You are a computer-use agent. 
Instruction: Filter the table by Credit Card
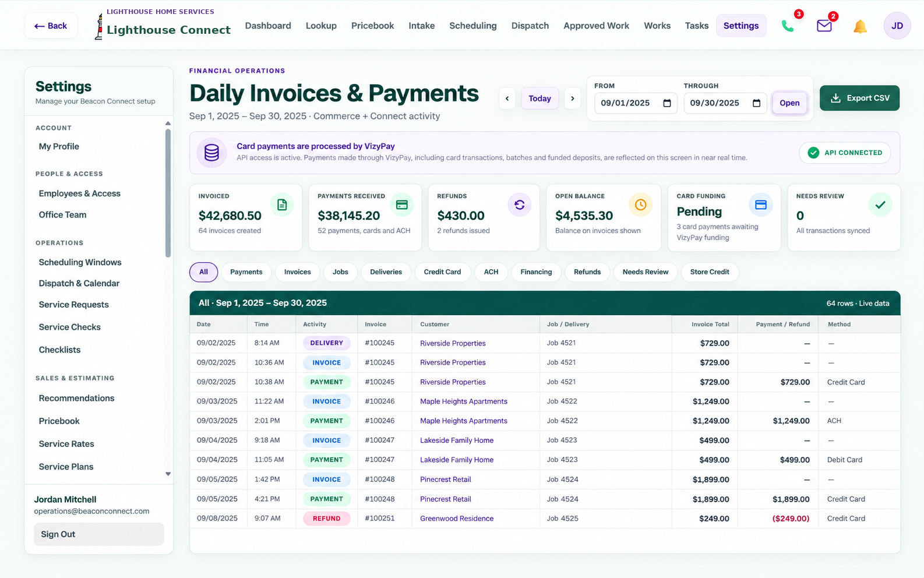click(442, 272)
